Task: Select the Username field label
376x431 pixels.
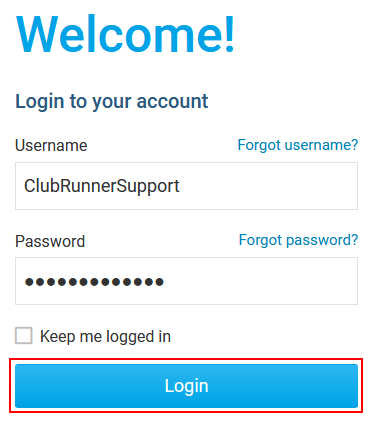Action: tap(51, 146)
